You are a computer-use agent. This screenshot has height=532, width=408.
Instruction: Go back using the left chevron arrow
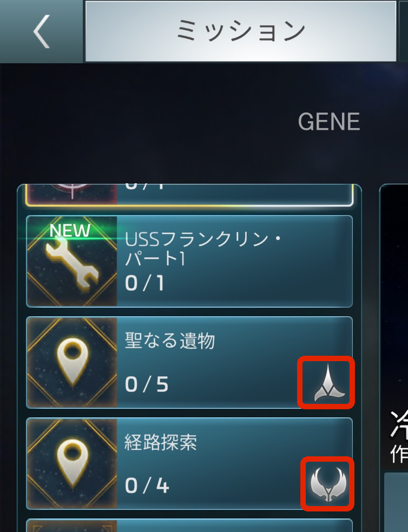coord(42,31)
